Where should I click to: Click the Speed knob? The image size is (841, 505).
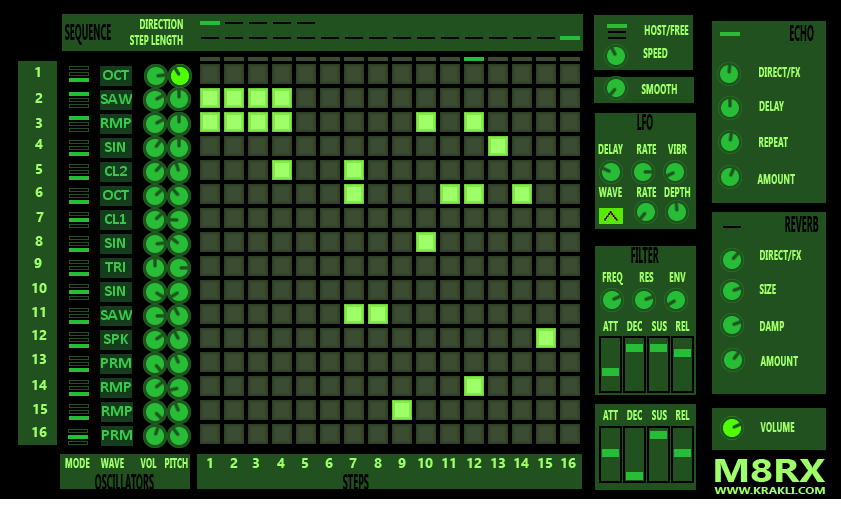(616, 55)
